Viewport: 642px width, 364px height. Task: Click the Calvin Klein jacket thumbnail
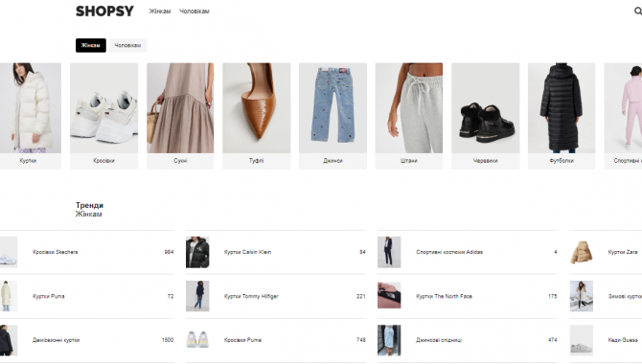tap(197, 252)
